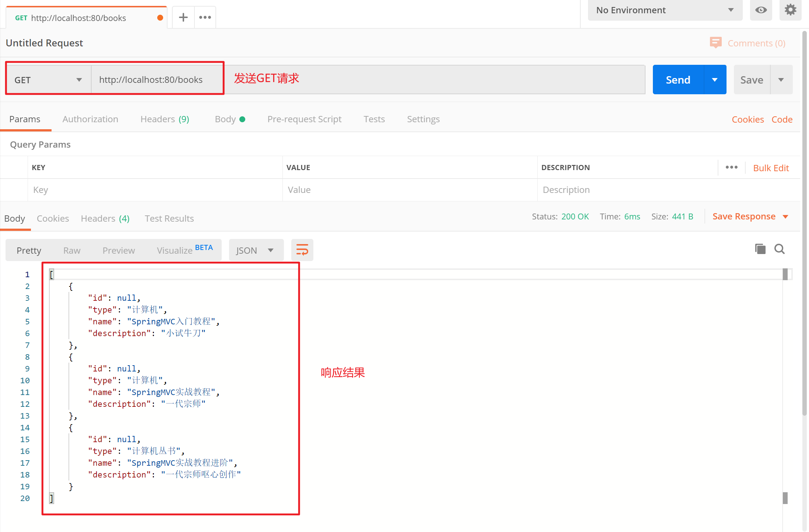Switch to the Headers tab in response
This screenshot has height=532, width=809.
(x=106, y=218)
